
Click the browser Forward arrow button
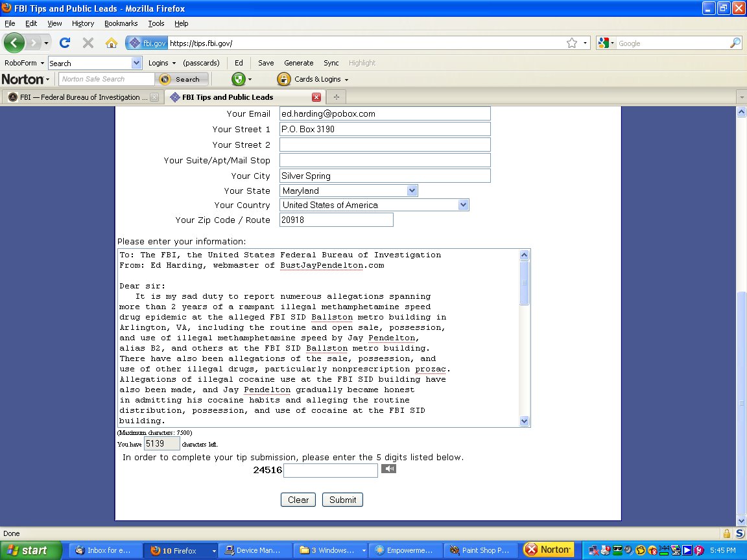pos(33,43)
